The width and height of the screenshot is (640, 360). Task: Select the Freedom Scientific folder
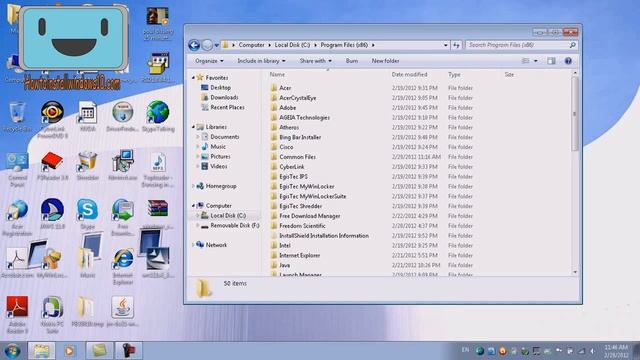pyautogui.click(x=302, y=226)
